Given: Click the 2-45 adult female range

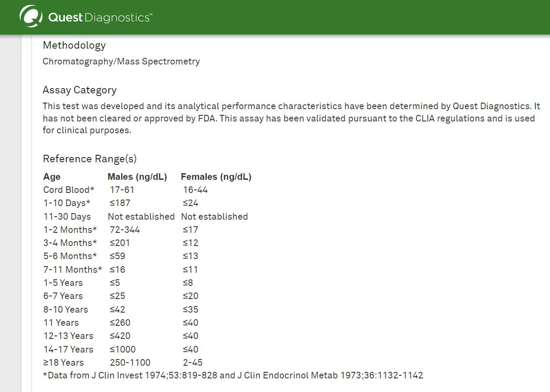Looking at the screenshot, I should coord(193,363).
